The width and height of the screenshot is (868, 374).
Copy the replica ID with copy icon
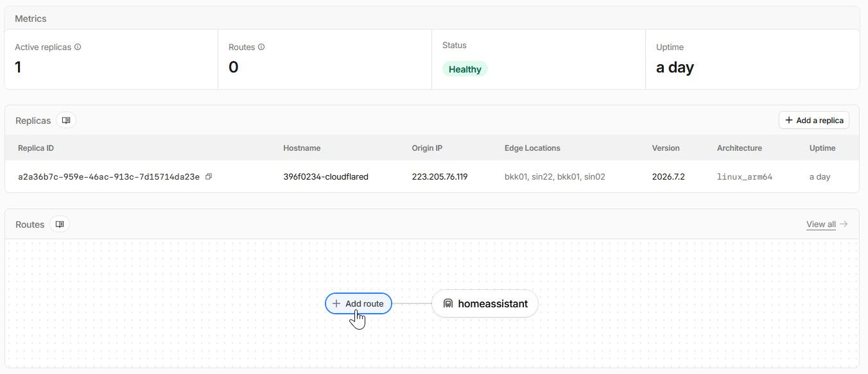(208, 176)
